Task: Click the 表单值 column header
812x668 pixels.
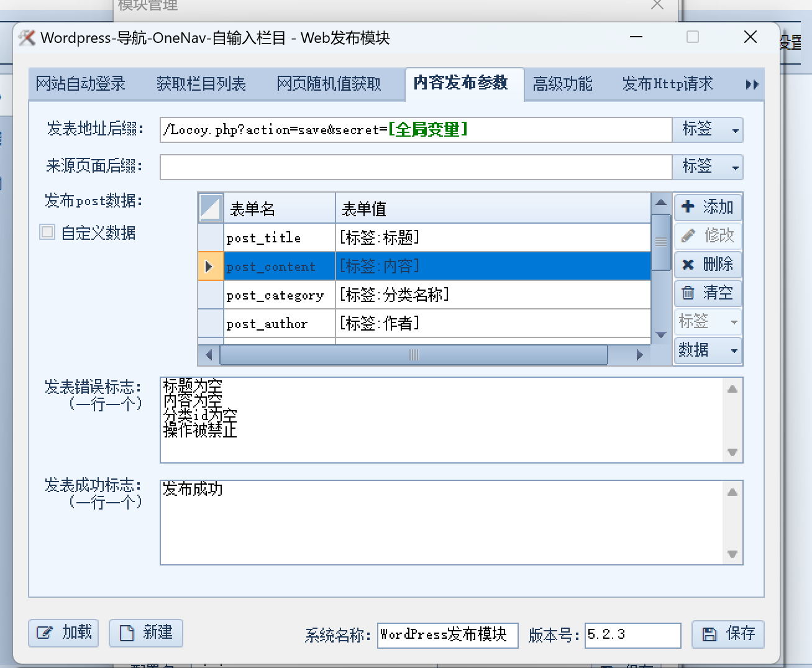Action: point(493,208)
